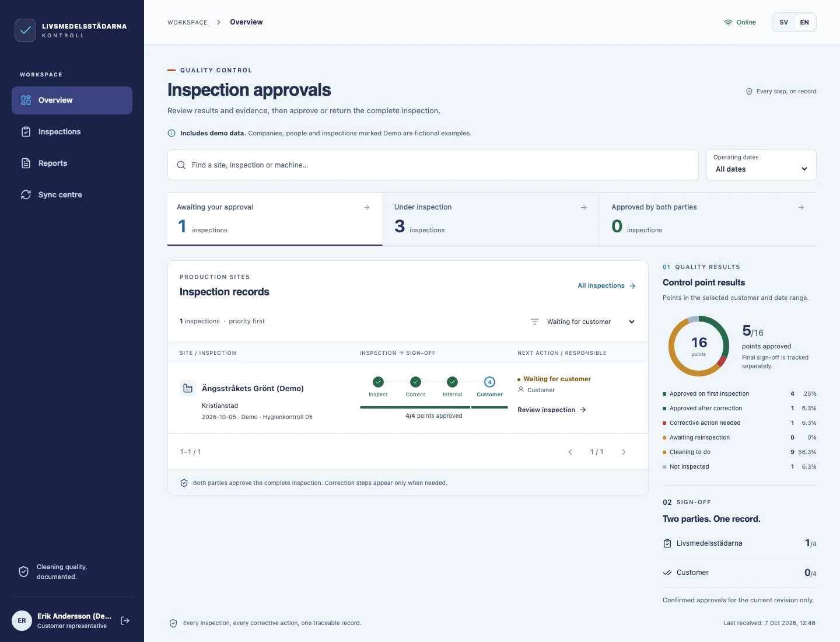Image resolution: width=840 pixels, height=642 pixels.
Task: Click the shield icon beside Cleaning quality, documented
Action: coord(24,572)
